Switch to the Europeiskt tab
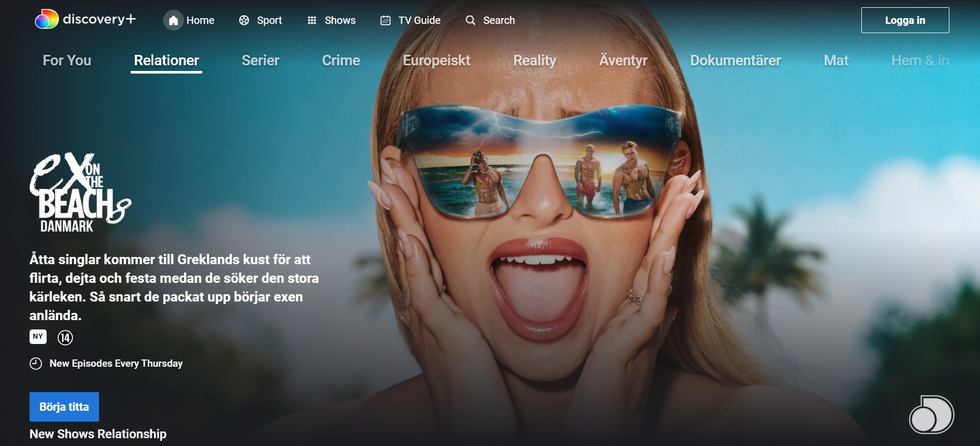980x446 pixels. (x=436, y=61)
